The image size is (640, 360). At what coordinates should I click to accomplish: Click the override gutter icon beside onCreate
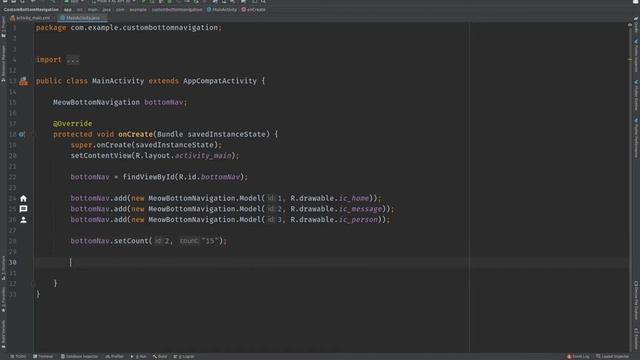22,134
